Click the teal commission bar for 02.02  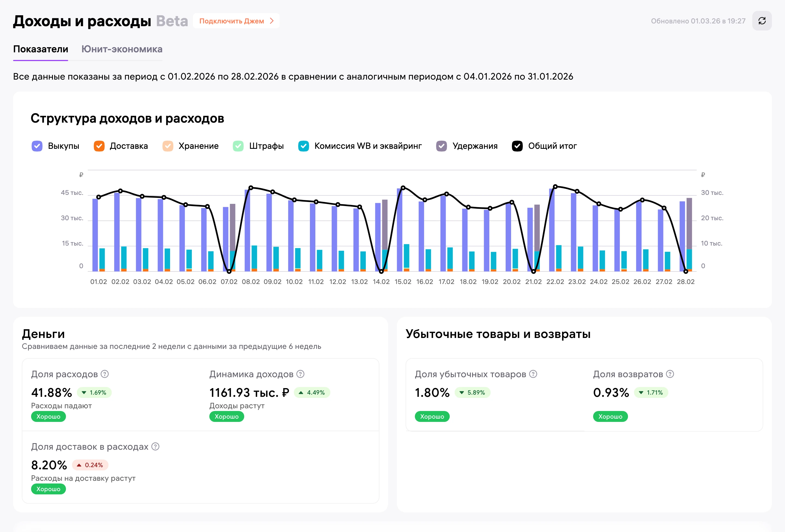point(124,258)
